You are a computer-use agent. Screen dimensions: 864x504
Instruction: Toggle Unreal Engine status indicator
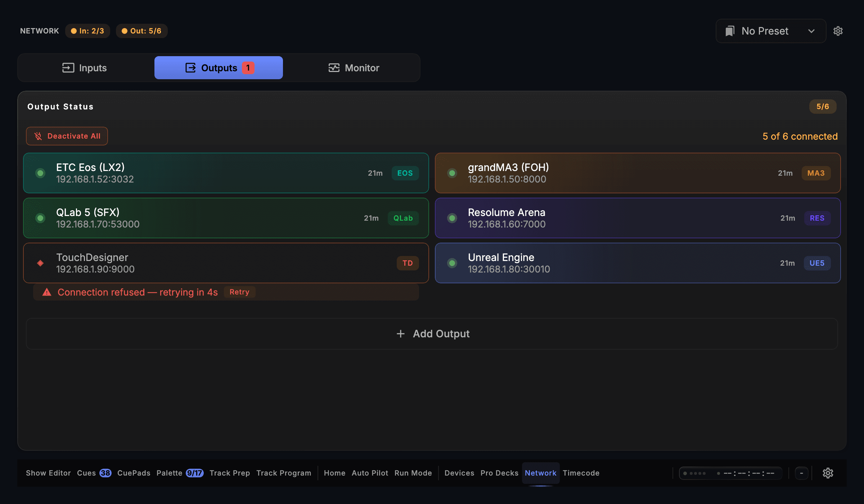click(452, 263)
